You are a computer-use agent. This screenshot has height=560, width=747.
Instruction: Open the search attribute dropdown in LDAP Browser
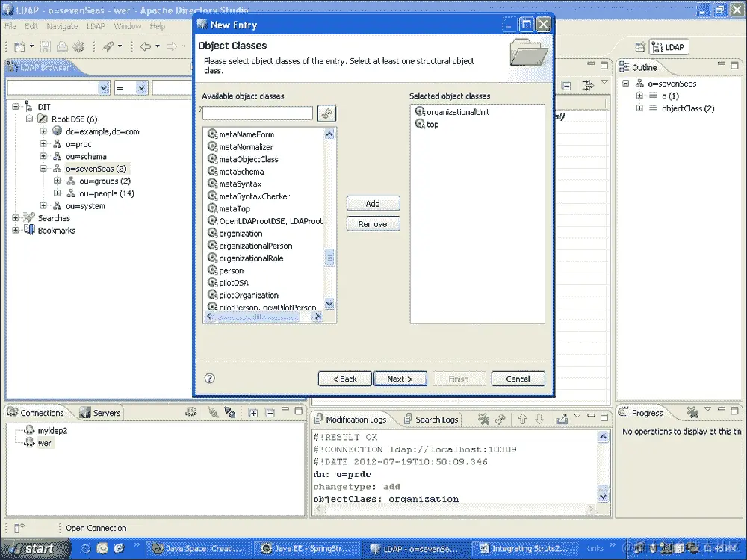[104, 87]
